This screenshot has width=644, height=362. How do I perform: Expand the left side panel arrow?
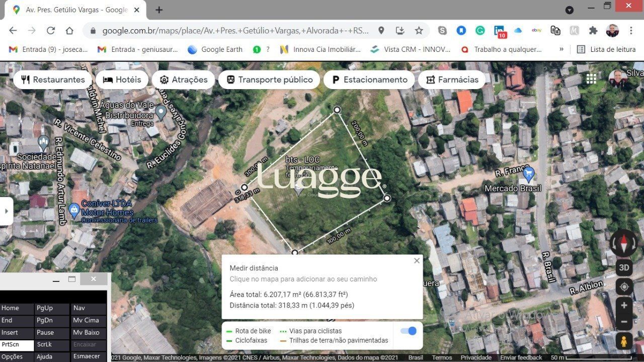[x=7, y=211]
